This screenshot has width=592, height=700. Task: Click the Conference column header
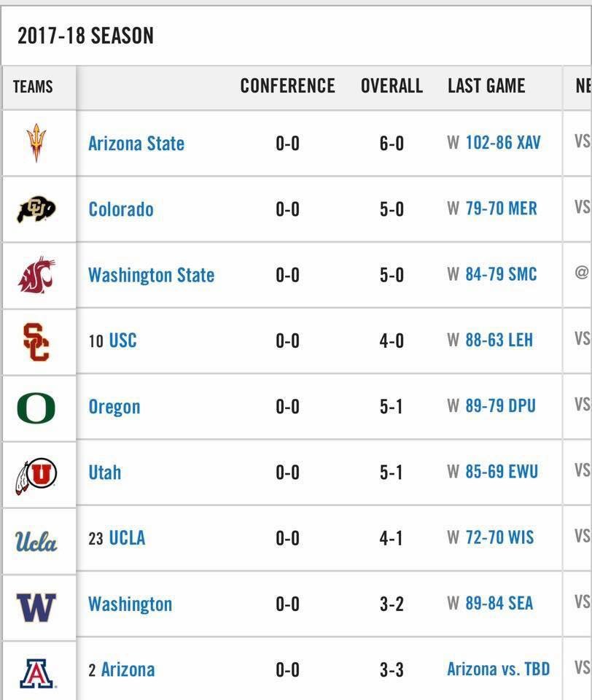[287, 86]
